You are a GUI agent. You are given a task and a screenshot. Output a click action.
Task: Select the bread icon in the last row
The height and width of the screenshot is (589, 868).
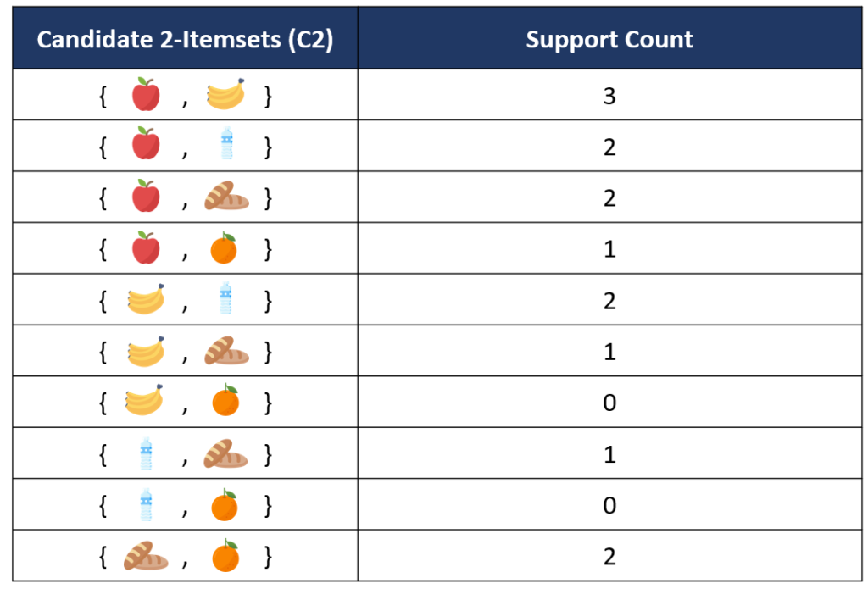click(146, 556)
